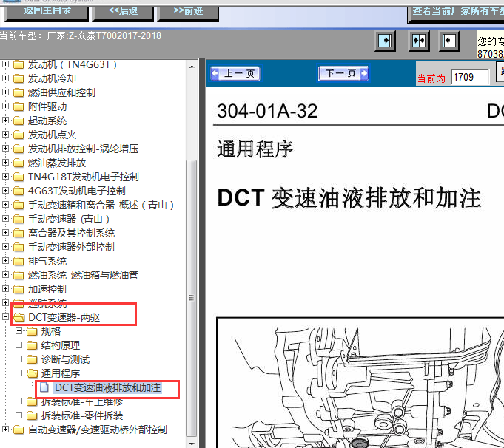
Task: Expand the 发动机冷却 node
Action: [5, 78]
